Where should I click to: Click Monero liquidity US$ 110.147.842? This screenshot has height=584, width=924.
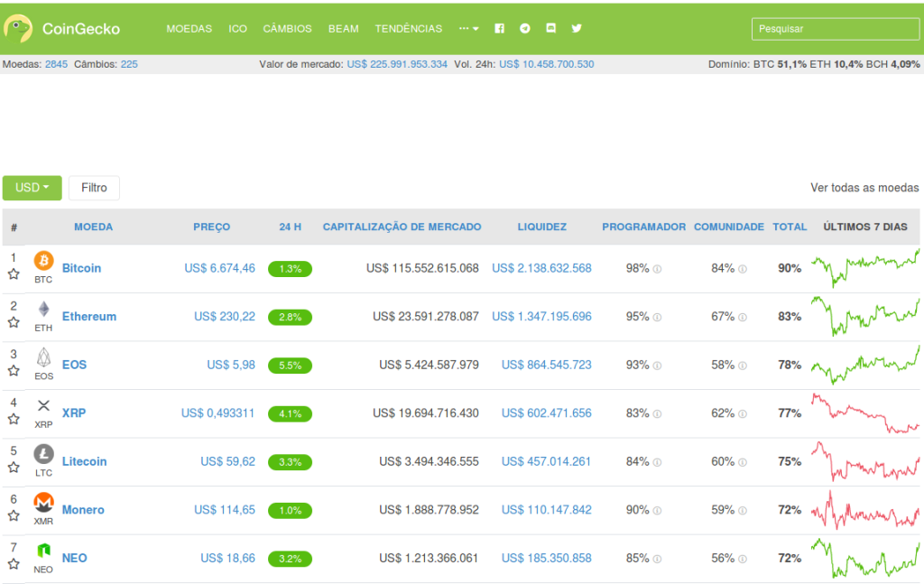[546, 510]
